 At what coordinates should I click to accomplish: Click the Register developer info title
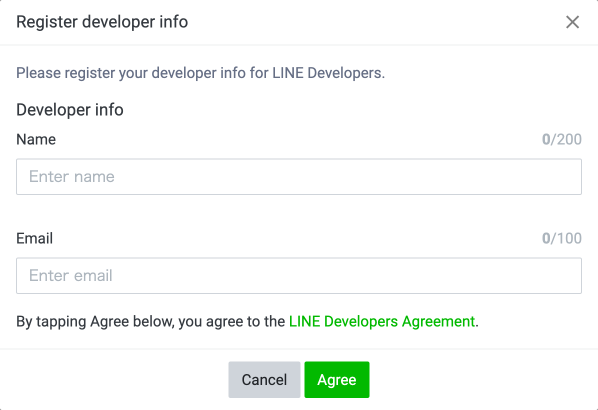coord(102,22)
